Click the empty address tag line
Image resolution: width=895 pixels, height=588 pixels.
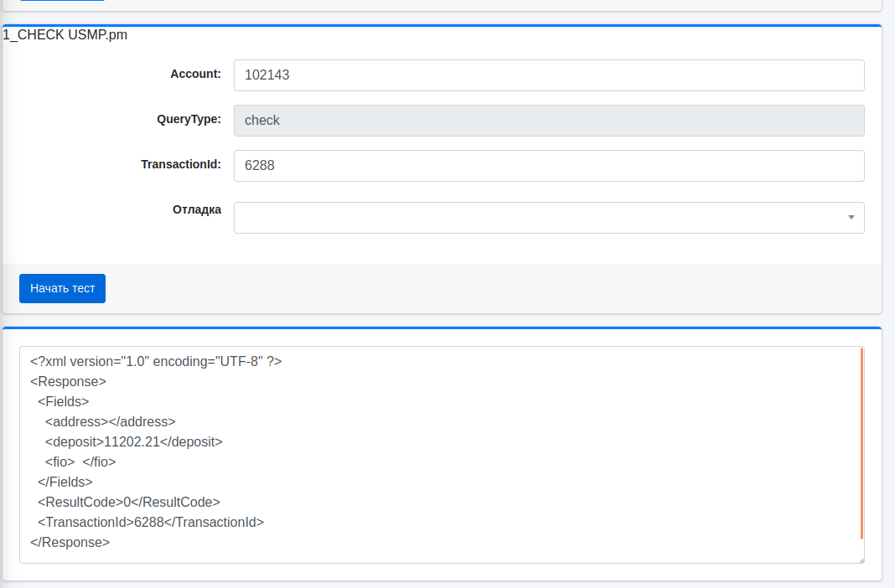[x=111, y=421]
